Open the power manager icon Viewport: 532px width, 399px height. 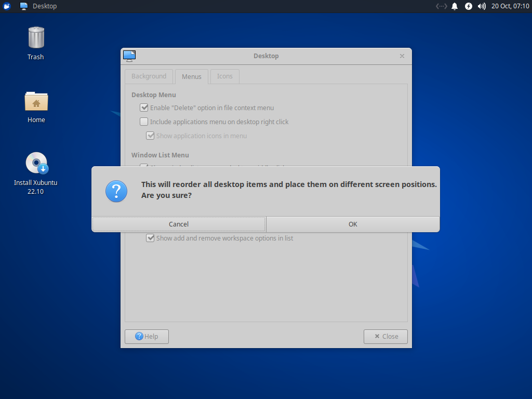point(468,6)
